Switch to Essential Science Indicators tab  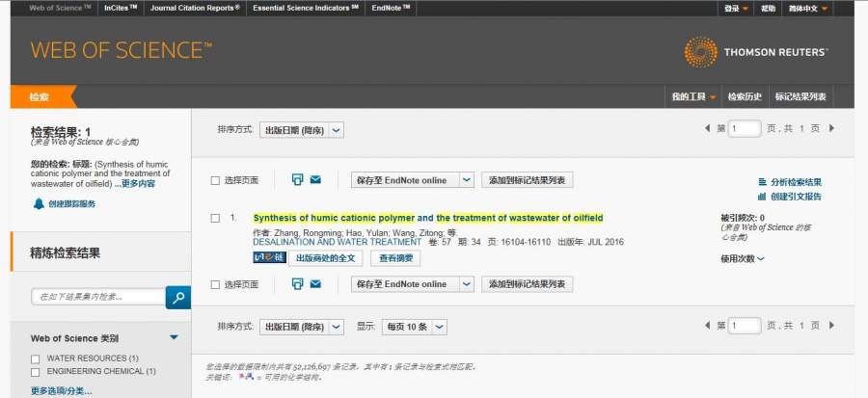point(306,9)
